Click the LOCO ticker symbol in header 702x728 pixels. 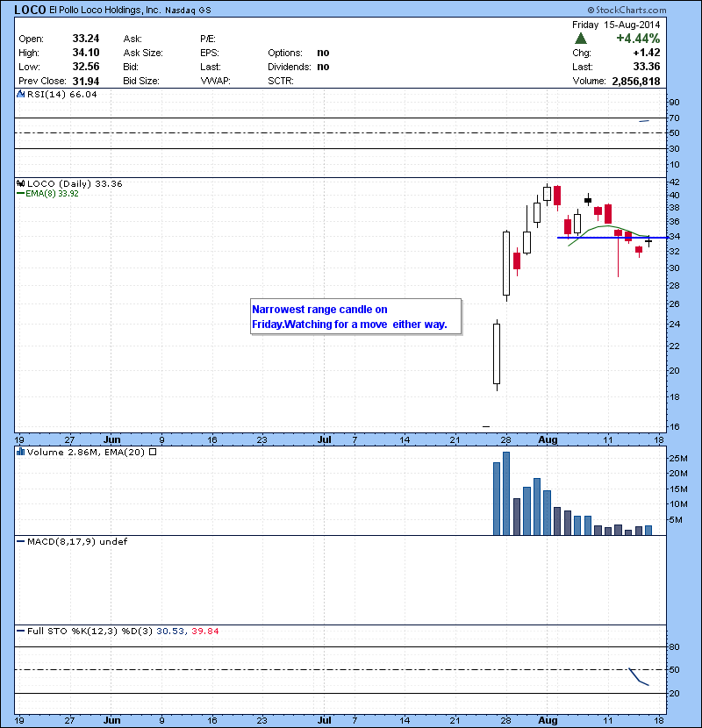click(x=30, y=10)
